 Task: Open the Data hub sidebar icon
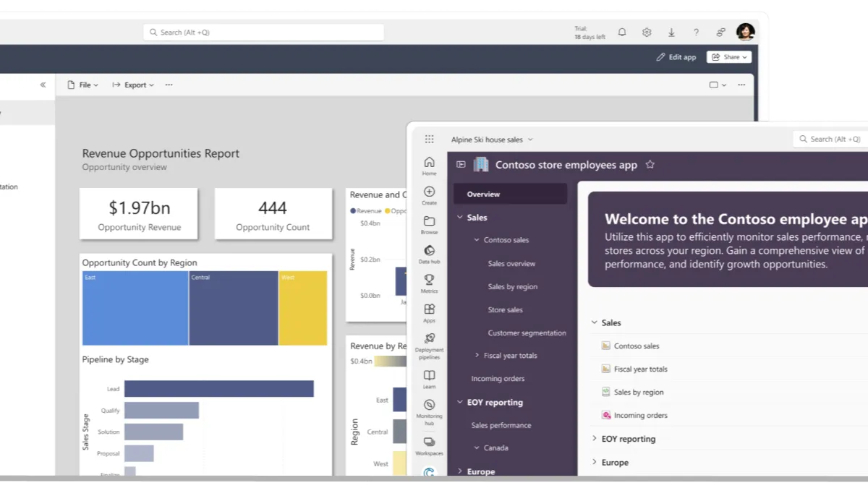pos(429,254)
